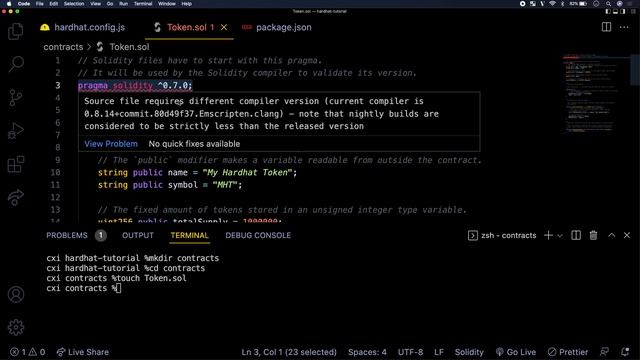This screenshot has width=640, height=360.
Task: Select the Token.sol editor tab
Action: click(x=190, y=27)
